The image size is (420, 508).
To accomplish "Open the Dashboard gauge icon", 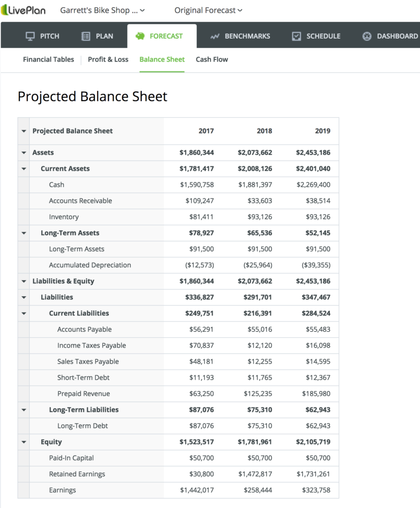I will 366,36.
